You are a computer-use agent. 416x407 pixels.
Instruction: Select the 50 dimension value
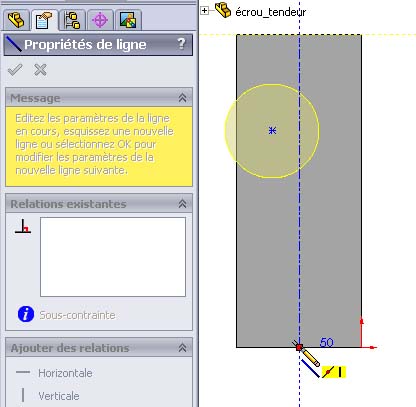click(x=326, y=342)
